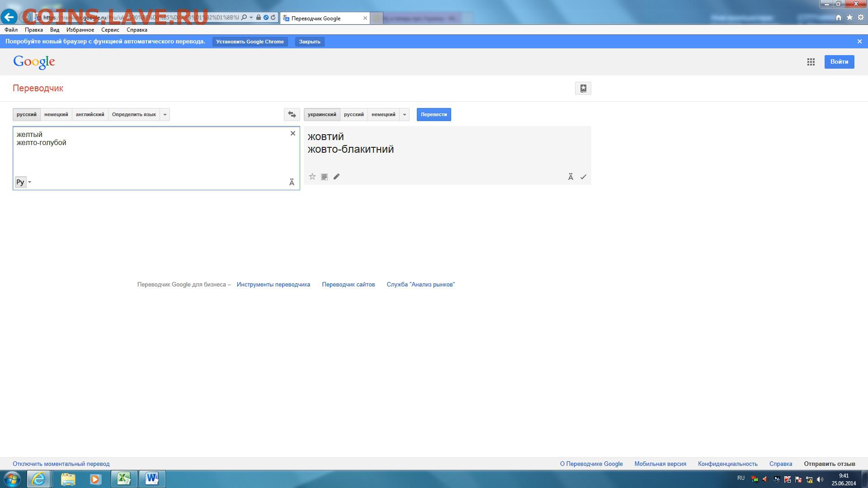Open the address bar search dropdown arrow

click(x=251, y=18)
